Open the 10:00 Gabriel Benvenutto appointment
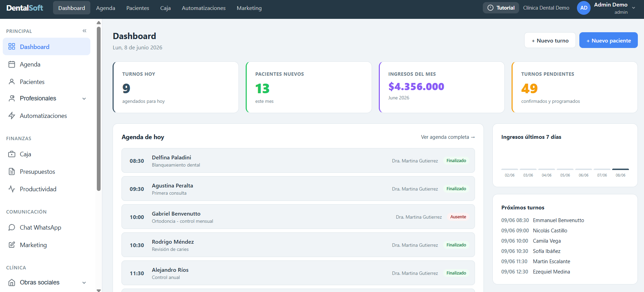The width and height of the screenshot is (644, 292). coord(298,217)
